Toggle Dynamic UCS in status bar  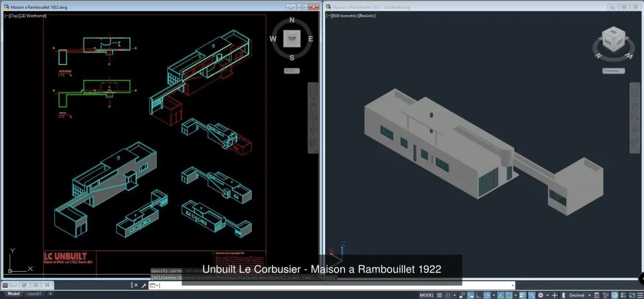[x=531, y=295]
